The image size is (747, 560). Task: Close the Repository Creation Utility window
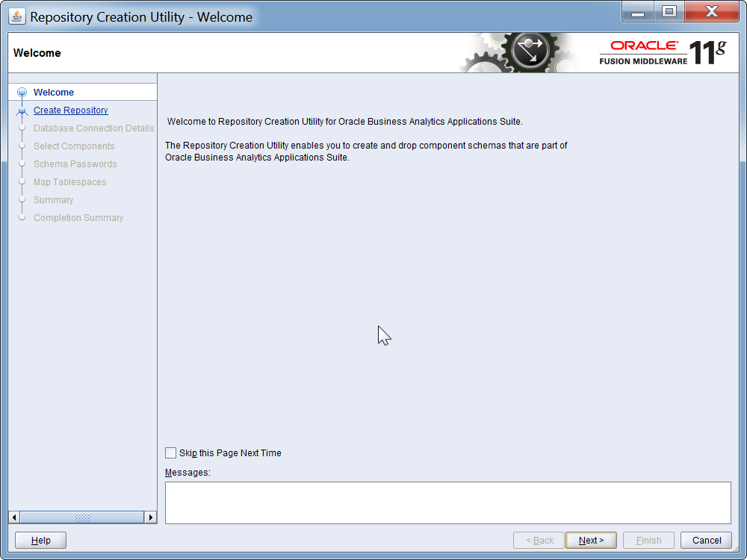712,11
